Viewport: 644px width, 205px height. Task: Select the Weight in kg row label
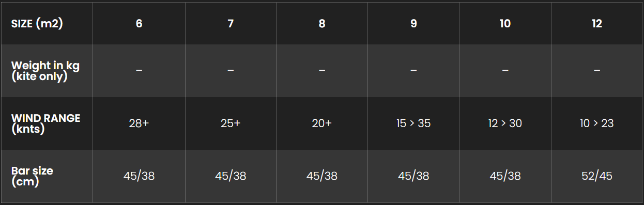click(45, 71)
